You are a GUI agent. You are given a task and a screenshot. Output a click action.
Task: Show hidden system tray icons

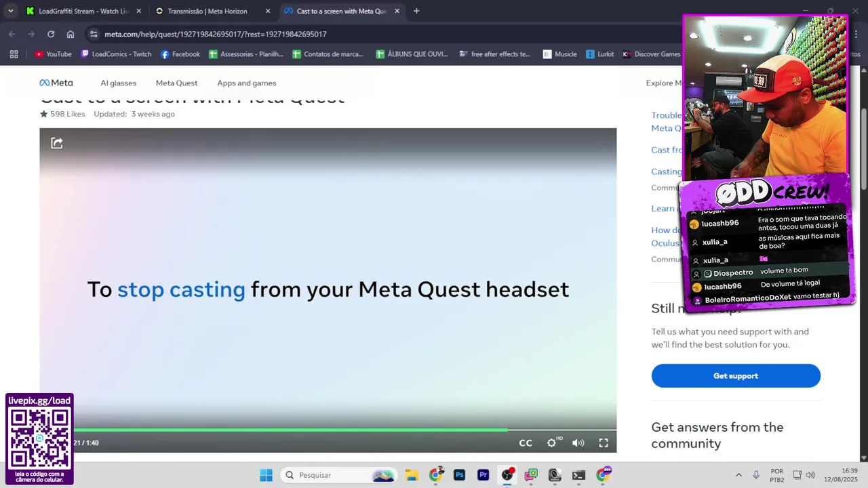[x=738, y=475]
